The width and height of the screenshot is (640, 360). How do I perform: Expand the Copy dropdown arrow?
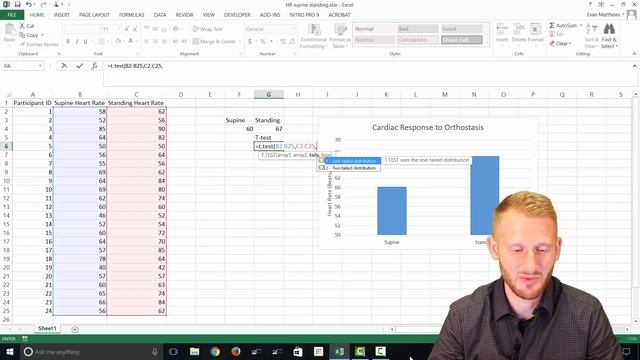tap(42, 35)
